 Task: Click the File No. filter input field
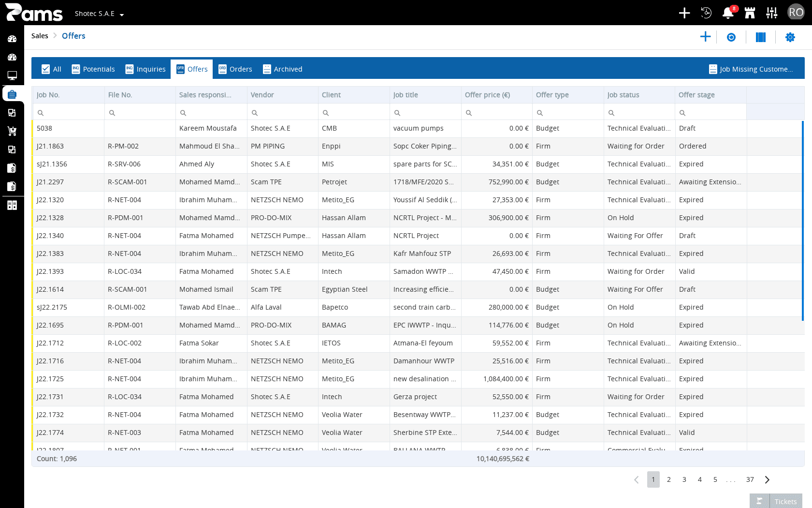pyautogui.click(x=140, y=113)
